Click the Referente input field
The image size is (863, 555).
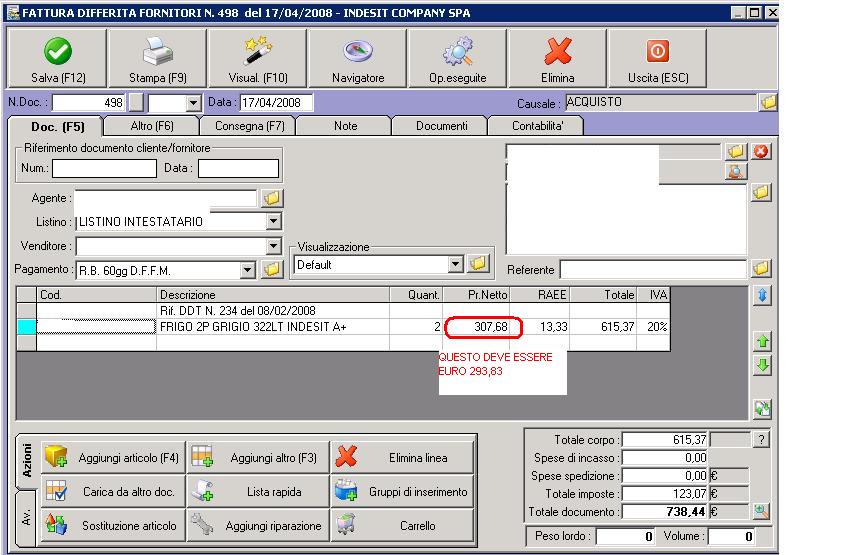(x=653, y=270)
